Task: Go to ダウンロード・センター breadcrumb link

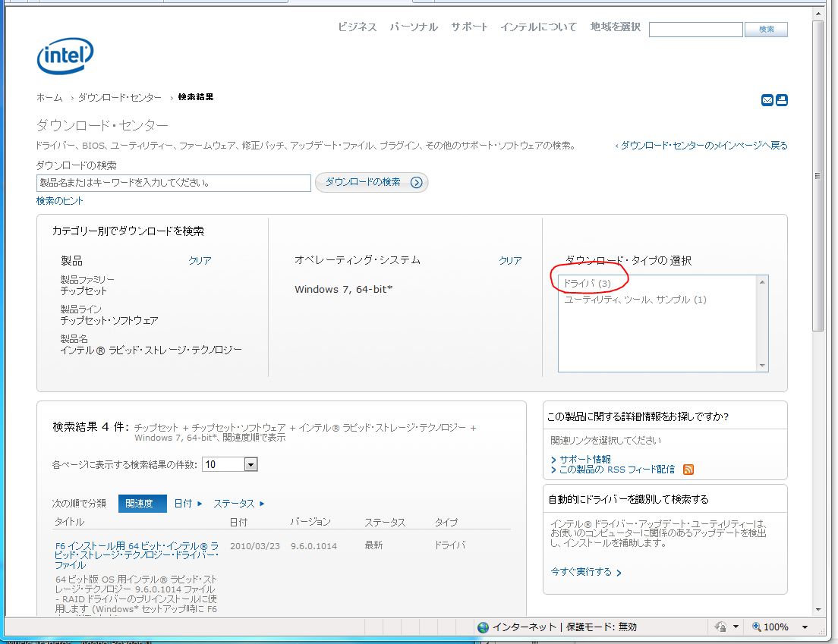Action: coord(120,97)
